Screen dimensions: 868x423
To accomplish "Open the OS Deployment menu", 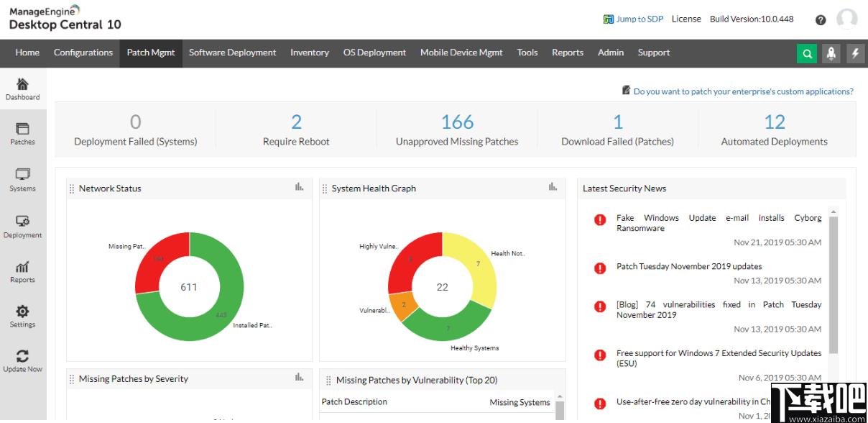I will pos(374,53).
